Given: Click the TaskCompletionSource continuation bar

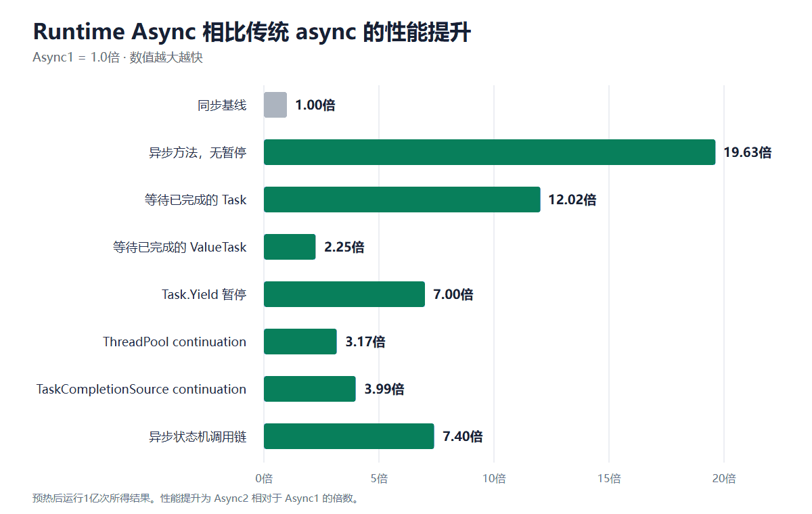Looking at the screenshot, I should click(310, 389).
